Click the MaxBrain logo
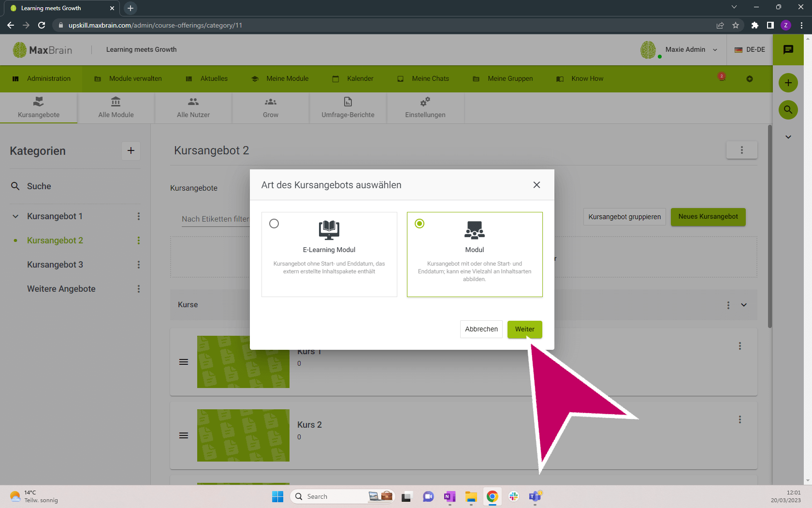 [43, 50]
